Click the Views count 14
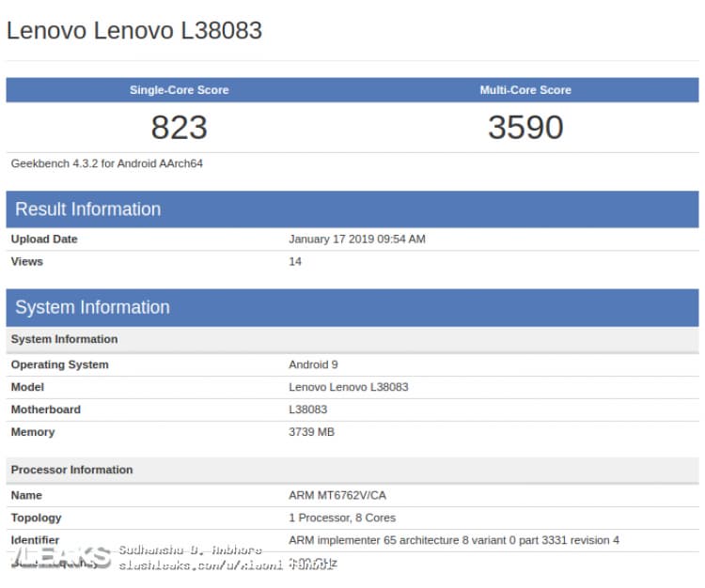Screen dimensions: 705x588 coord(295,261)
